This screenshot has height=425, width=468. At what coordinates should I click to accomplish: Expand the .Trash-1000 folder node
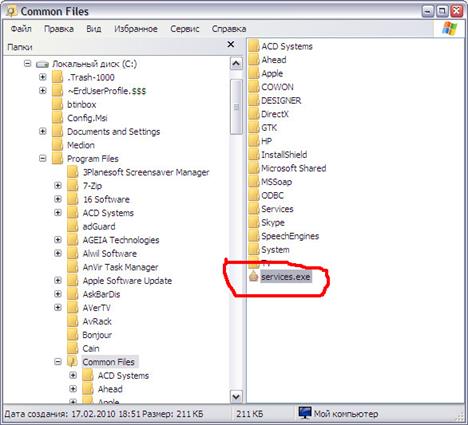point(42,77)
